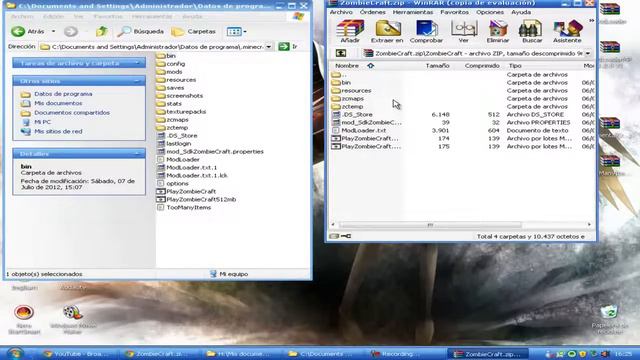Collapse the Detalles panel

pyautogui.click(x=137, y=153)
